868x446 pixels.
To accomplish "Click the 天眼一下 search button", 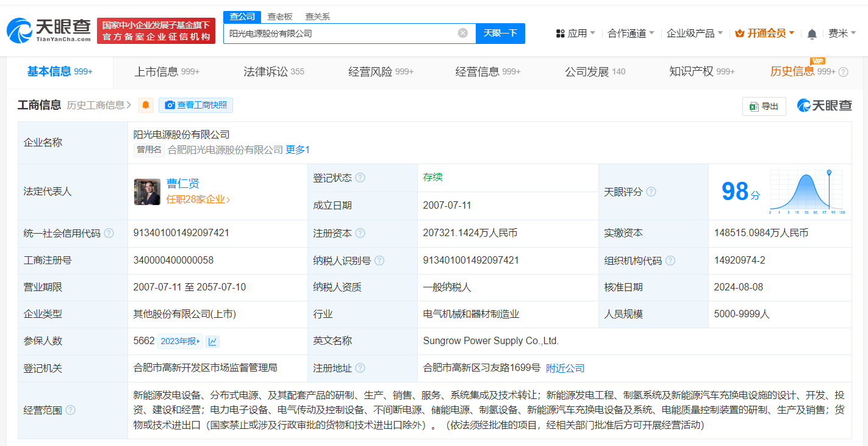I will click(500, 34).
